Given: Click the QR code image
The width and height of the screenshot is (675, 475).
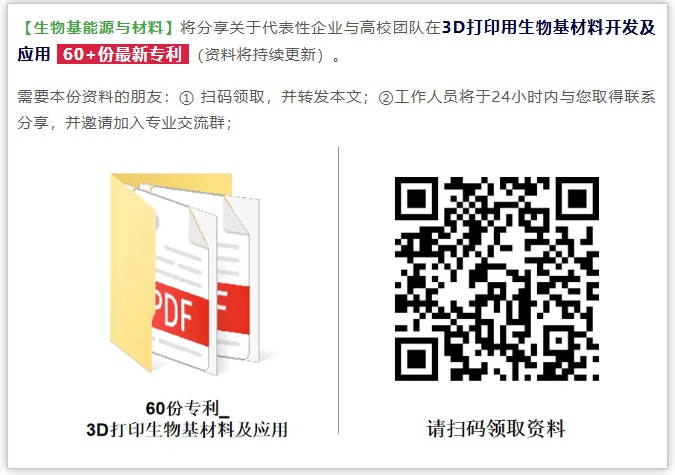Looking at the screenshot, I should click(497, 279).
